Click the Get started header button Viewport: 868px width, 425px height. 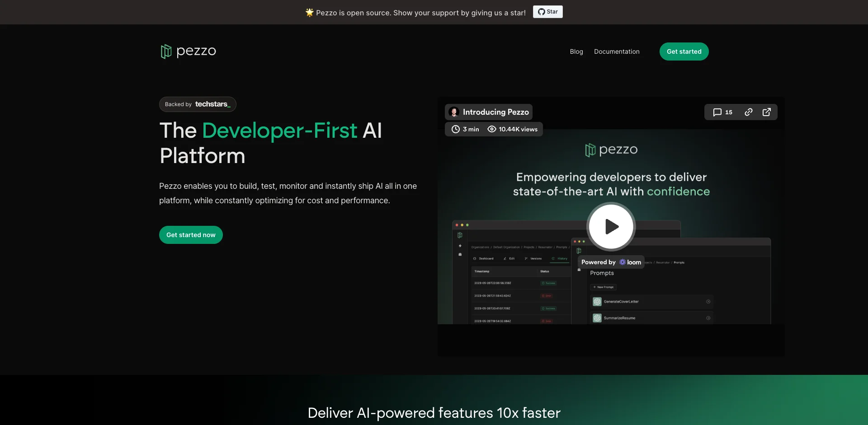(x=684, y=51)
